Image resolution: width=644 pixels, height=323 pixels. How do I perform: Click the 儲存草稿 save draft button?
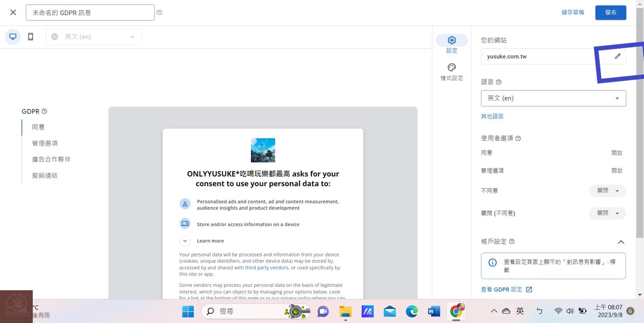point(572,12)
